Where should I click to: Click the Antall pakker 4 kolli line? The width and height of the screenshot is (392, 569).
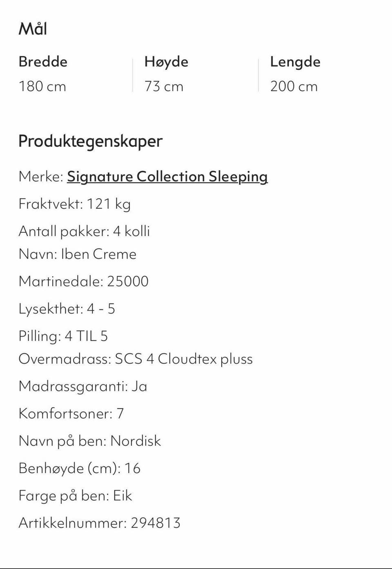pyautogui.click(x=84, y=231)
